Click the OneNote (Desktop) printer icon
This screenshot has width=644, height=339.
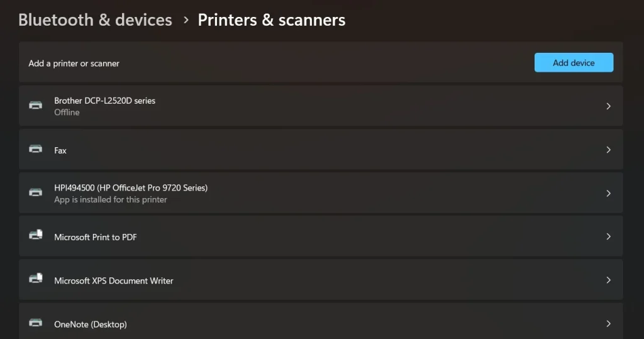click(x=36, y=323)
